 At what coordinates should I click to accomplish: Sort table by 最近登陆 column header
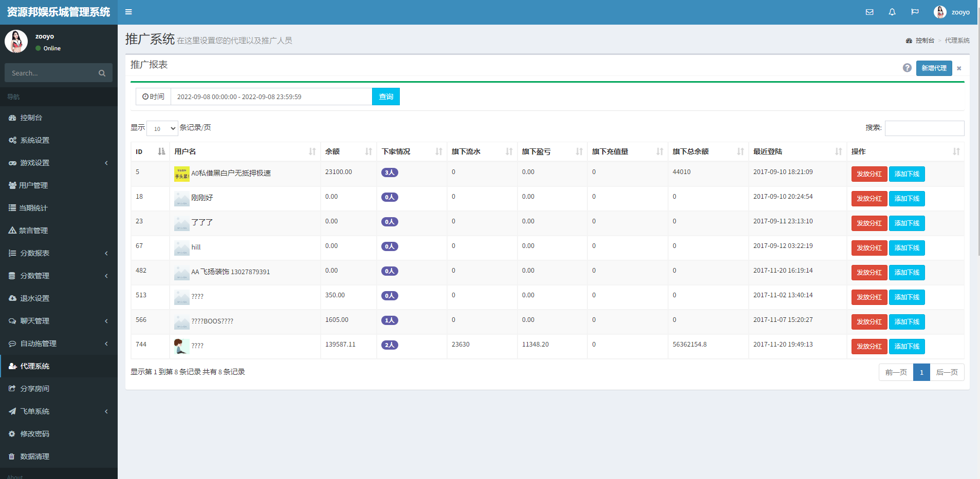(797, 151)
